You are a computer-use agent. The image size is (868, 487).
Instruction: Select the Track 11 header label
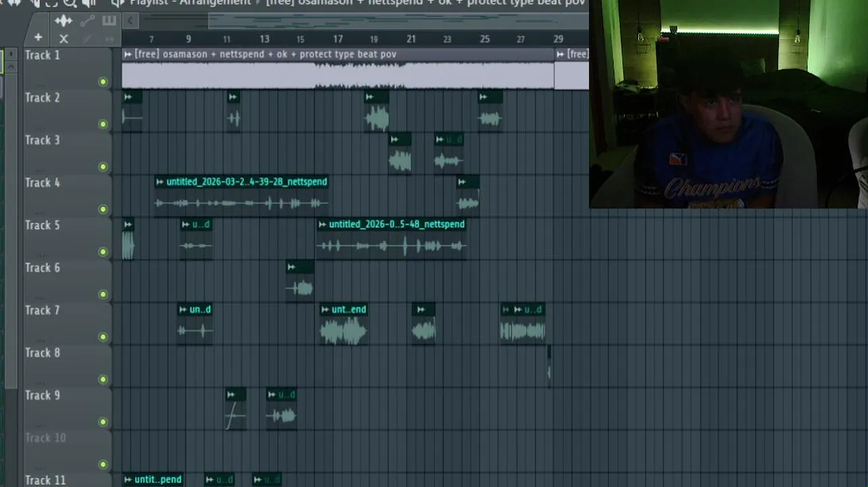[45, 480]
